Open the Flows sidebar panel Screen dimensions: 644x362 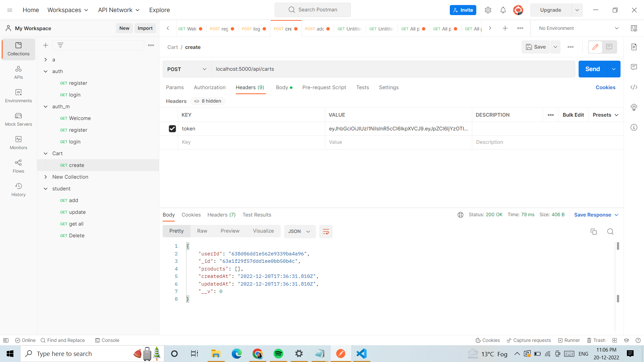18,166
